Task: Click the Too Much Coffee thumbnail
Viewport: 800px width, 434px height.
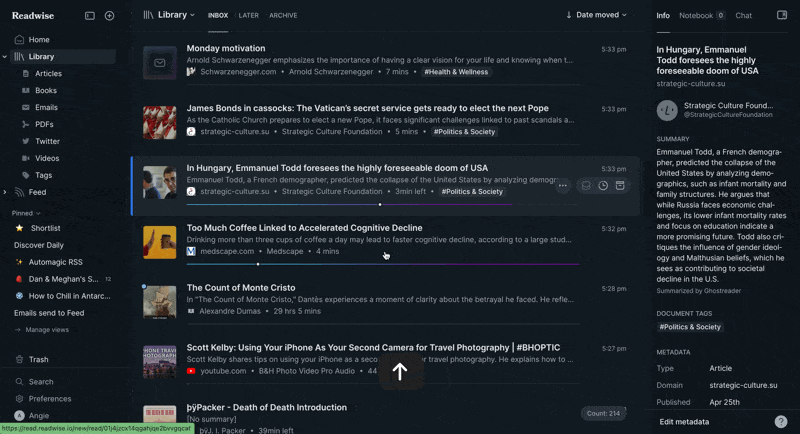Action: [160, 242]
